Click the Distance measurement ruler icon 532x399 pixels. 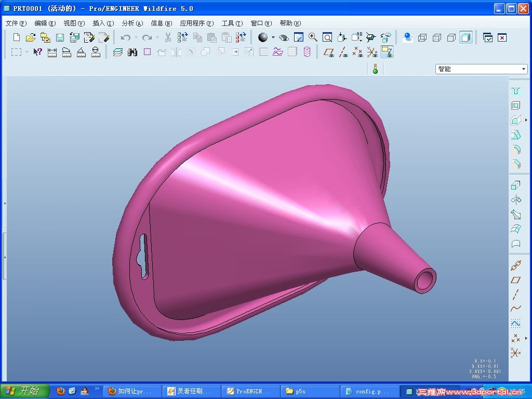pyautogui.click(x=52, y=52)
